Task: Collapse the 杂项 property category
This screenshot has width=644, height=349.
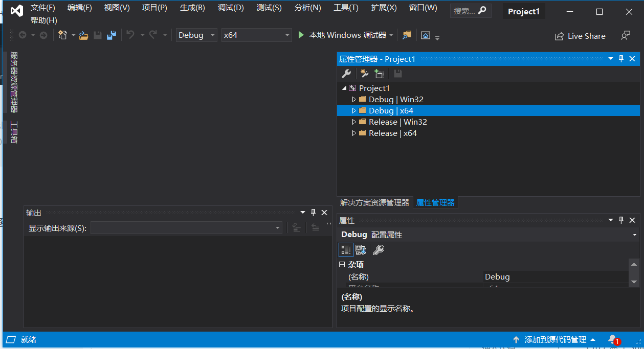Action: click(x=342, y=265)
